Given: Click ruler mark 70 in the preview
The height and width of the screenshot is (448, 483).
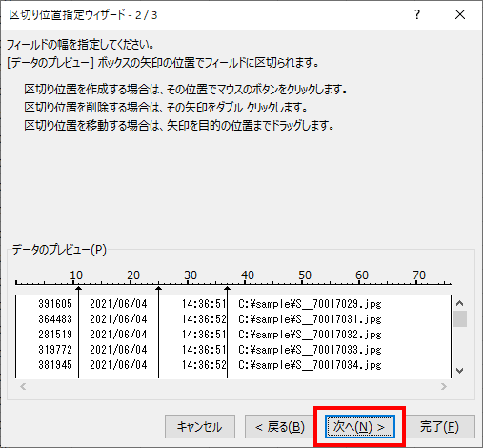Looking at the screenshot, I should tap(419, 275).
